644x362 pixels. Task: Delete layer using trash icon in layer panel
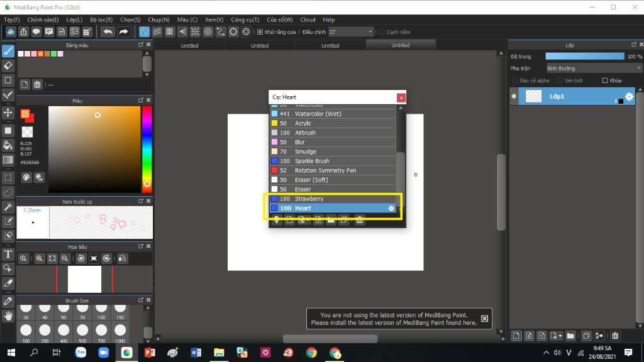(615, 336)
